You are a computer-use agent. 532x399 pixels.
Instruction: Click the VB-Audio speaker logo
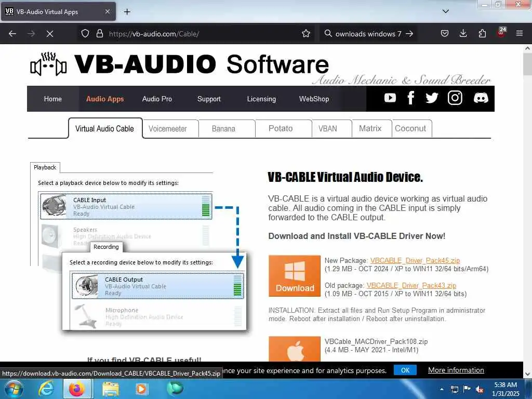pyautogui.click(x=48, y=64)
